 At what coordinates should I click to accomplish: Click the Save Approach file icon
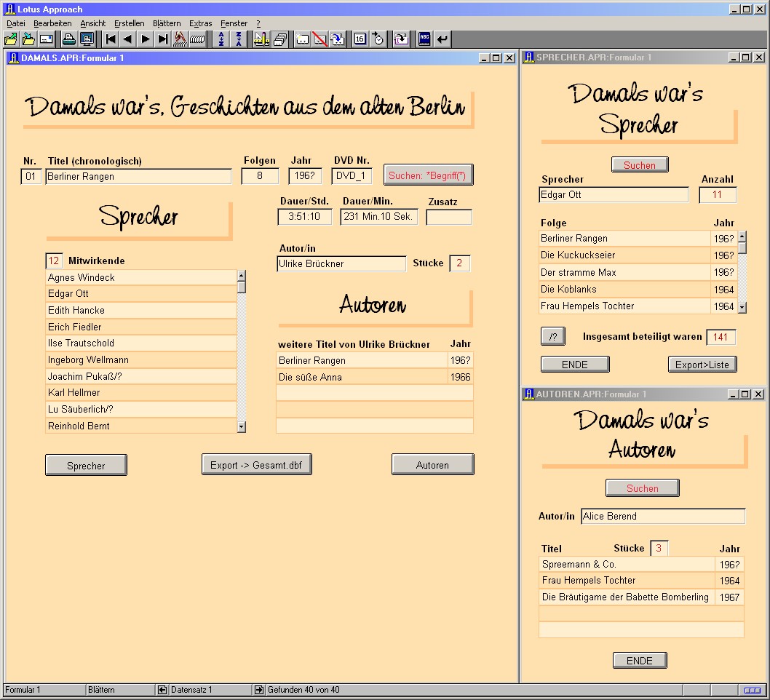click(x=28, y=39)
